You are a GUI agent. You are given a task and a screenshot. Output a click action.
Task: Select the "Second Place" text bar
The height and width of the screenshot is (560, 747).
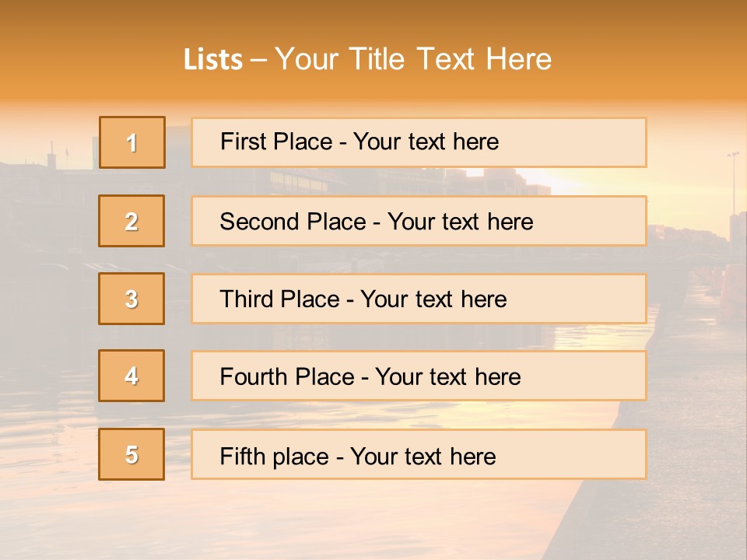(x=419, y=221)
